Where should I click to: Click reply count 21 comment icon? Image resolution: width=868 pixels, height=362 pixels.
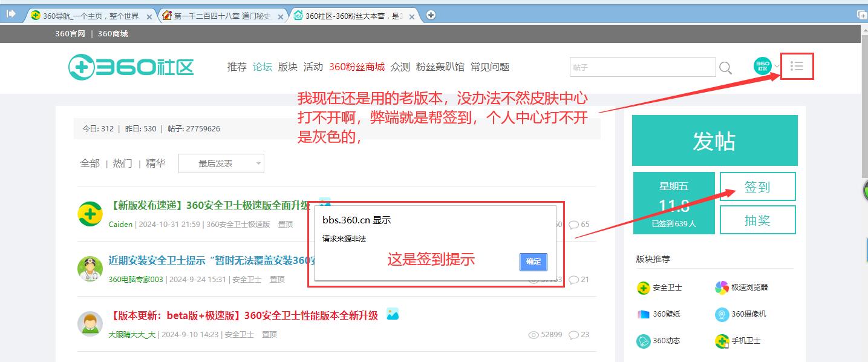(x=573, y=280)
